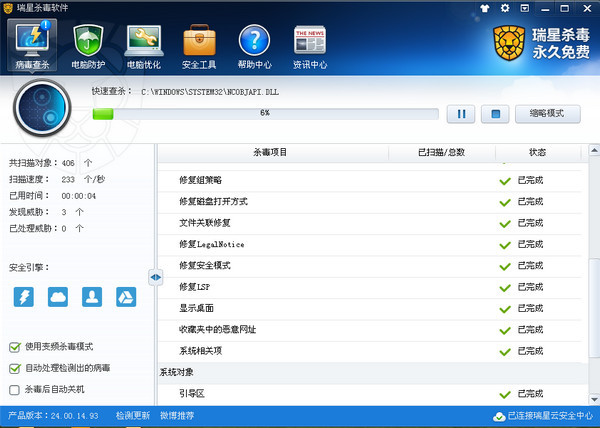This screenshot has height=428, width=600.
Task: Click the skin (shirt) icon in title bar
Action: [485, 8]
